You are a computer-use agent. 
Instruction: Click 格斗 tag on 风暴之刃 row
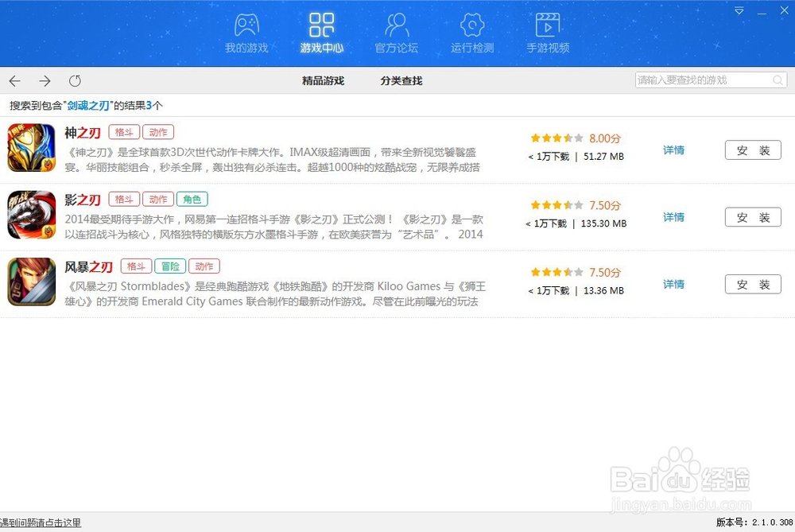click(137, 266)
